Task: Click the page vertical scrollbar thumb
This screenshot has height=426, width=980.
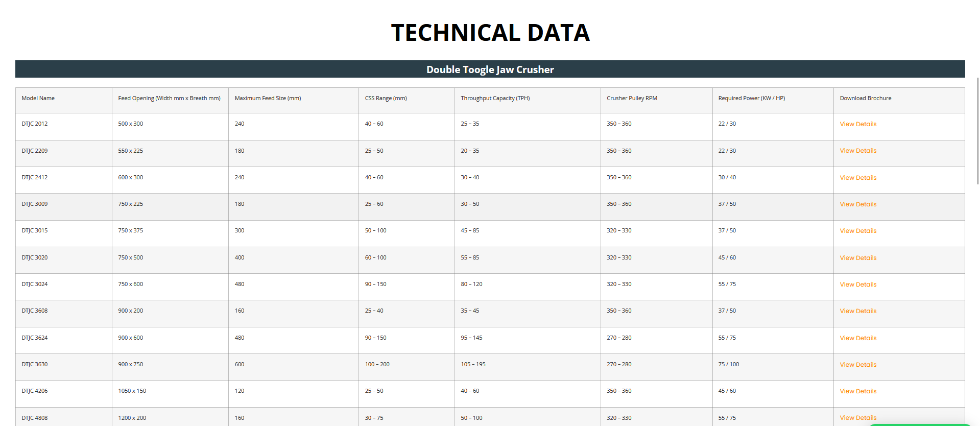Action: [977, 130]
